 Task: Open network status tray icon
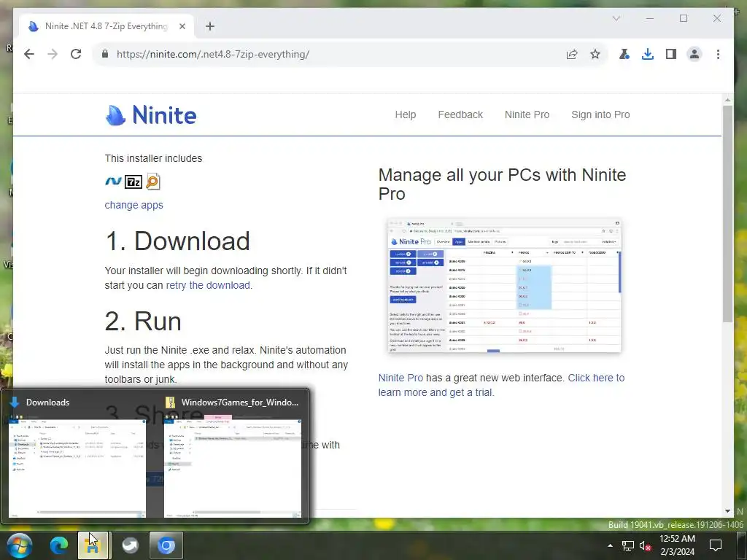[x=628, y=545]
